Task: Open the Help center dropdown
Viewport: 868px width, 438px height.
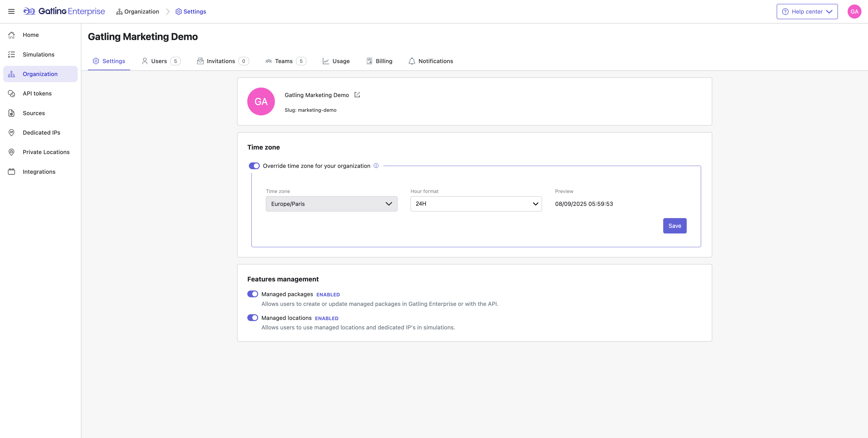Action: click(807, 12)
